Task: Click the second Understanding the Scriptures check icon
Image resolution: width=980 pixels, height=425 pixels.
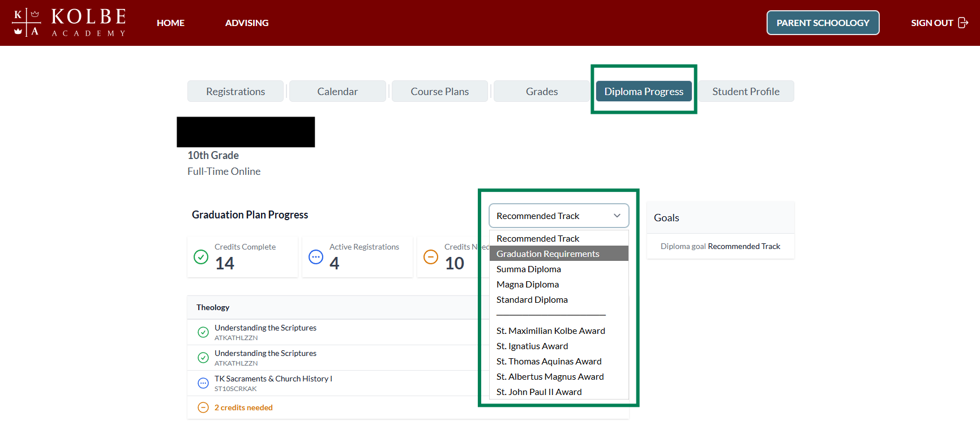Action: 203,358
